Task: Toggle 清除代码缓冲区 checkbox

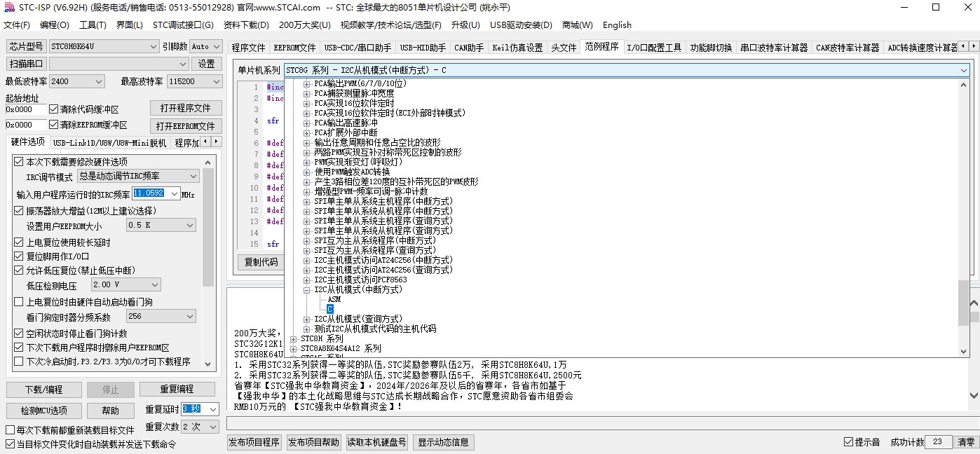Action: click(54, 109)
